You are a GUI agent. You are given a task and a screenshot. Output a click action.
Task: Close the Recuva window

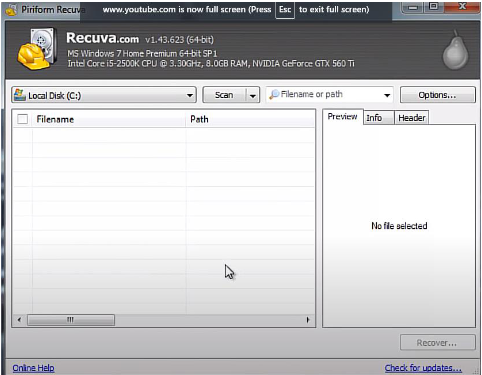pyautogui.click(x=462, y=7)
